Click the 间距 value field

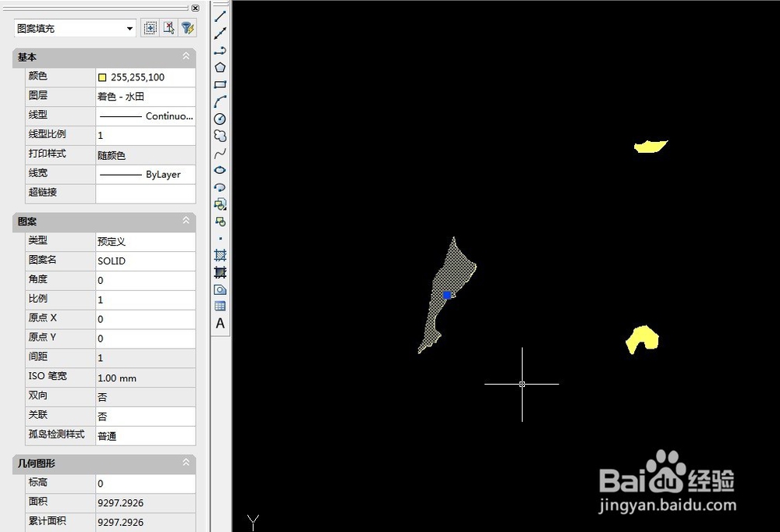point(145,358)
